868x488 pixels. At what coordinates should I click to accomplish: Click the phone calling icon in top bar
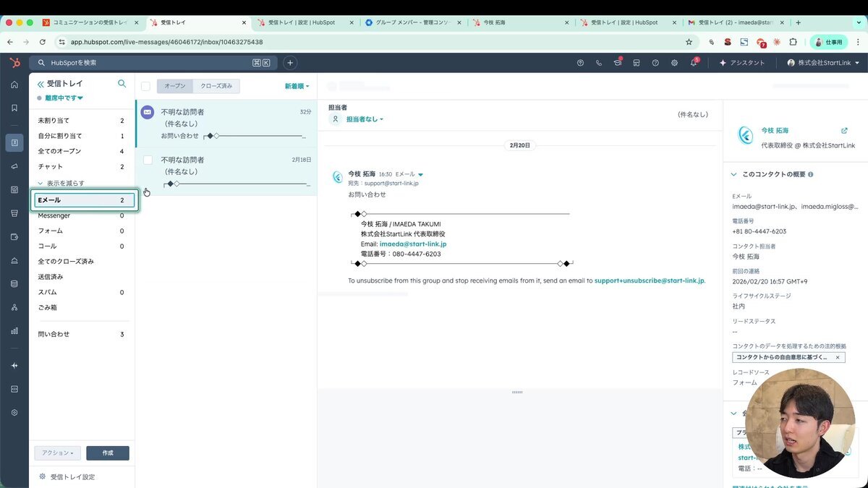[x=599, y=63]
